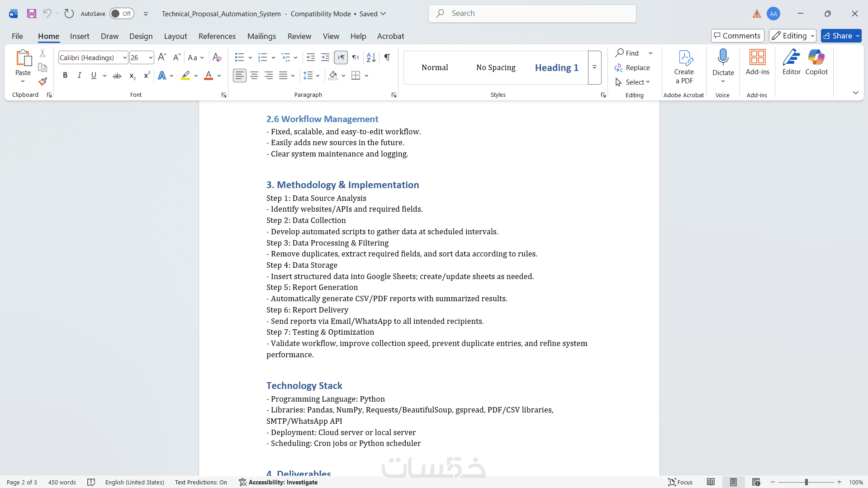Apply yellow text highlight color
The image size is (868, 488).
185,76
